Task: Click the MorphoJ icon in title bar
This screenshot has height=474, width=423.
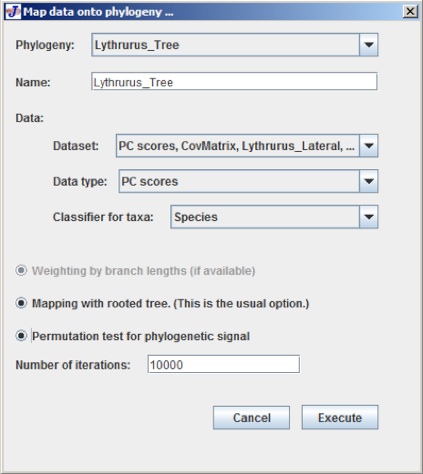Action: (13, 12)
